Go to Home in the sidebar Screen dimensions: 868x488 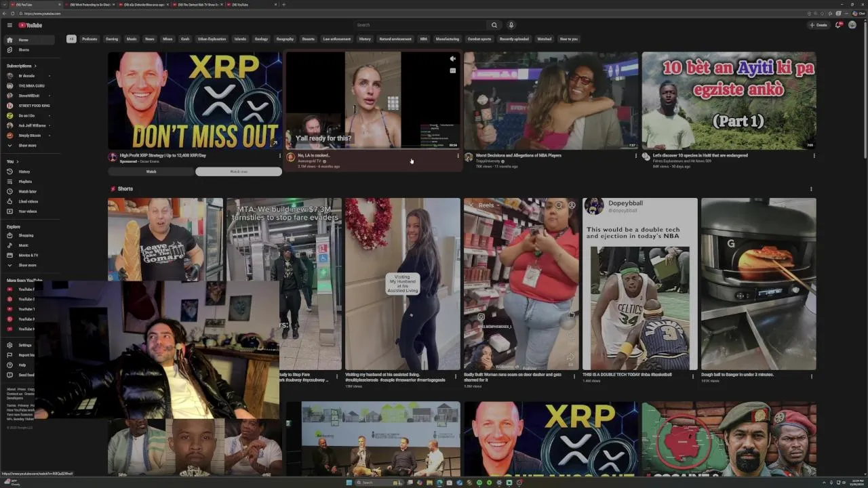click(x=28, y=40)
